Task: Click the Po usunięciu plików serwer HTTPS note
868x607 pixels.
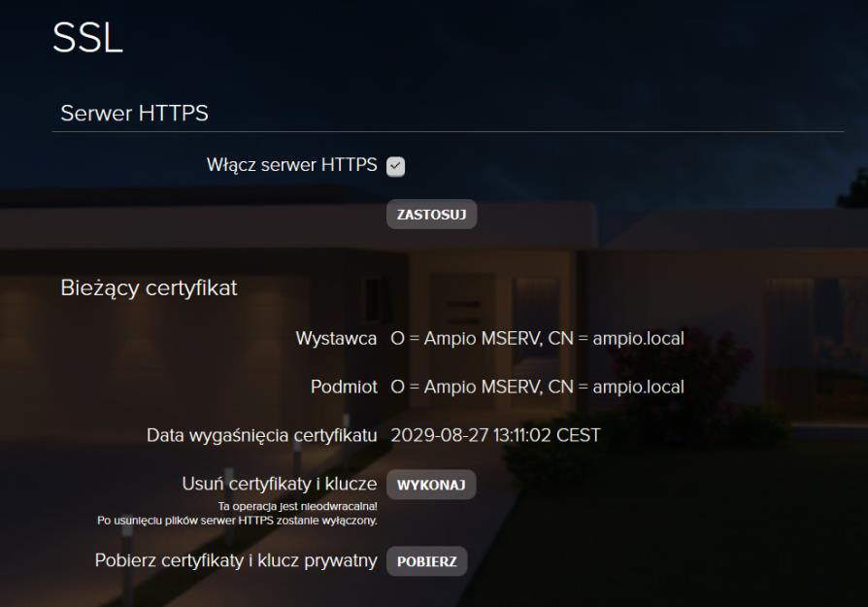Action: pyautogui.click(x=238, y=521)
